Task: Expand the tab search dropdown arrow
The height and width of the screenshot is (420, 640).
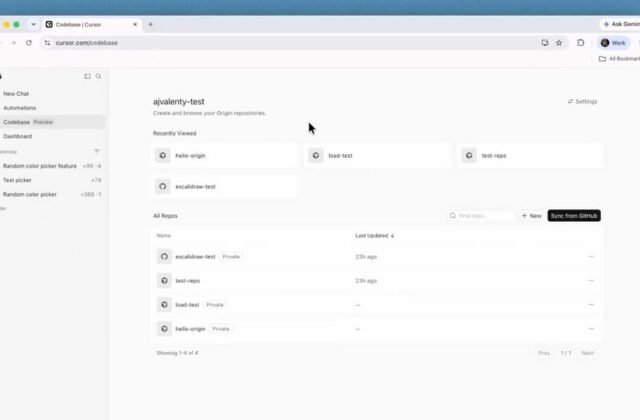Action: point(33,24)
